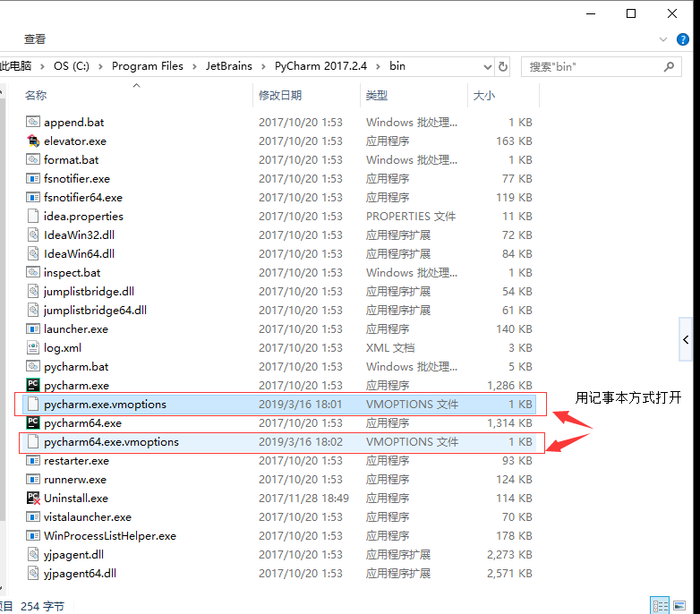
Task: Select the pycharm.exe.vmoptions file name
Action: (105, 405)
